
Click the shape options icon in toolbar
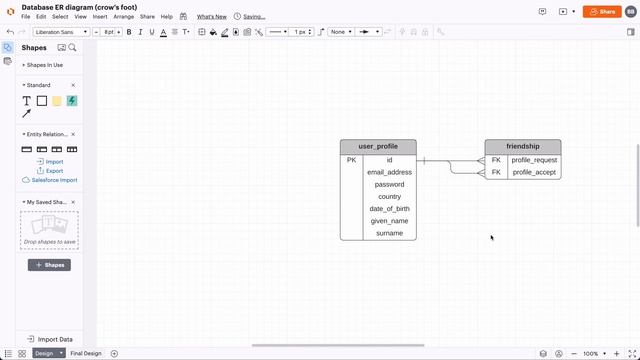[202, 32]
